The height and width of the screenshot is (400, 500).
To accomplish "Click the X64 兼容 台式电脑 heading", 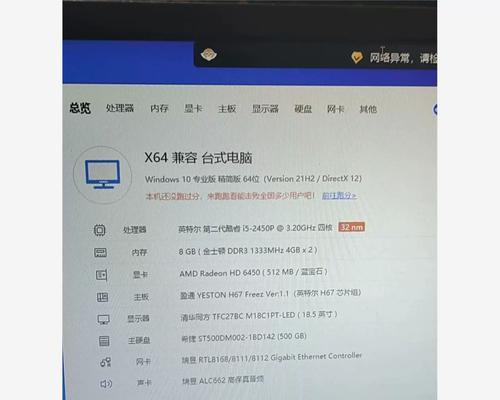I will (x=198, y=158).
